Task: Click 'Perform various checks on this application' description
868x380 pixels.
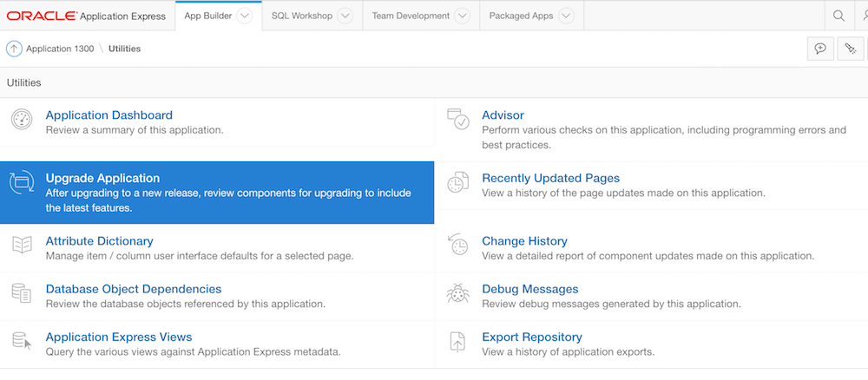Action: [x=664, y=138]
